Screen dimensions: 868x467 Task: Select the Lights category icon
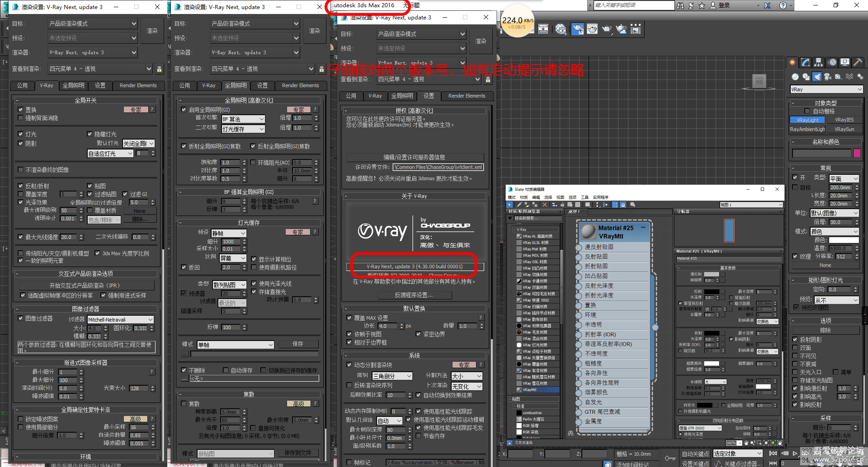[817, 77]
